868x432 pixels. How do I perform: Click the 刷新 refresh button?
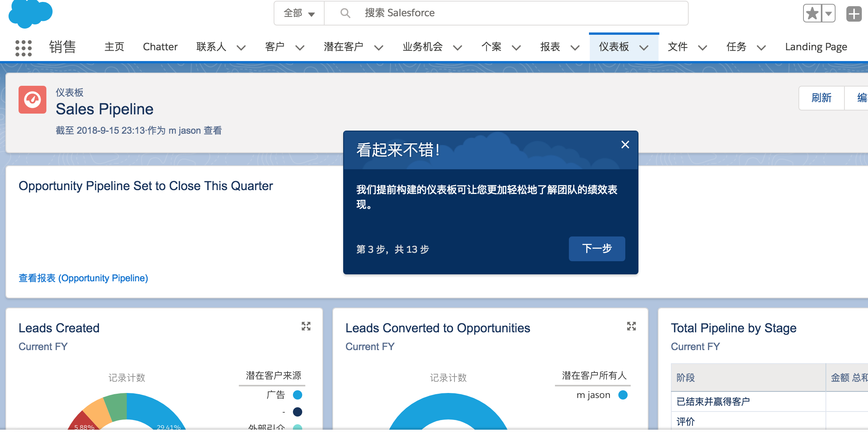point(822,98)
